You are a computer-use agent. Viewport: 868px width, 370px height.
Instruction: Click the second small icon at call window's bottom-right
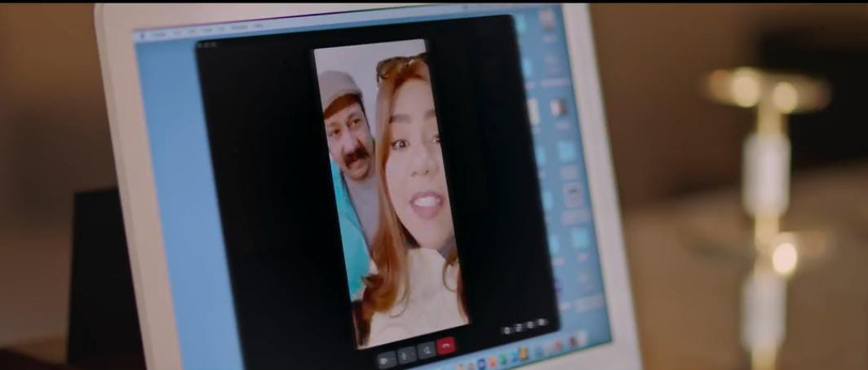[x=519, y=328]
